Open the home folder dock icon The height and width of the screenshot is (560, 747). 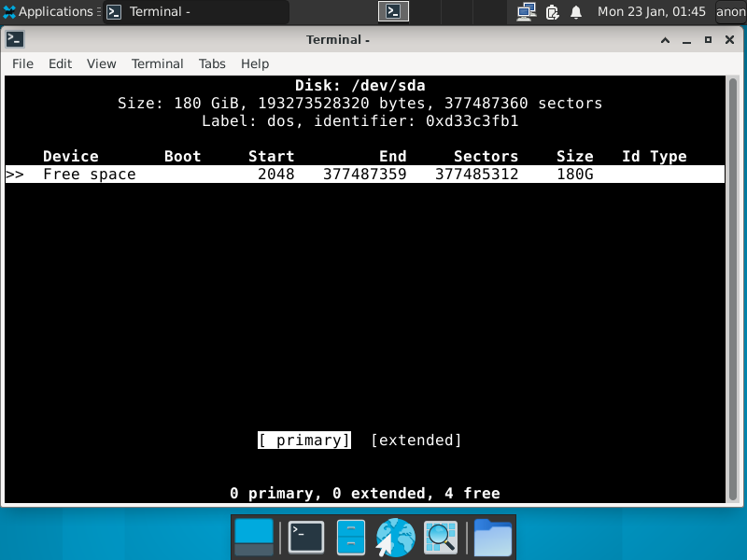pyautogui.click(x=493, y=539)
